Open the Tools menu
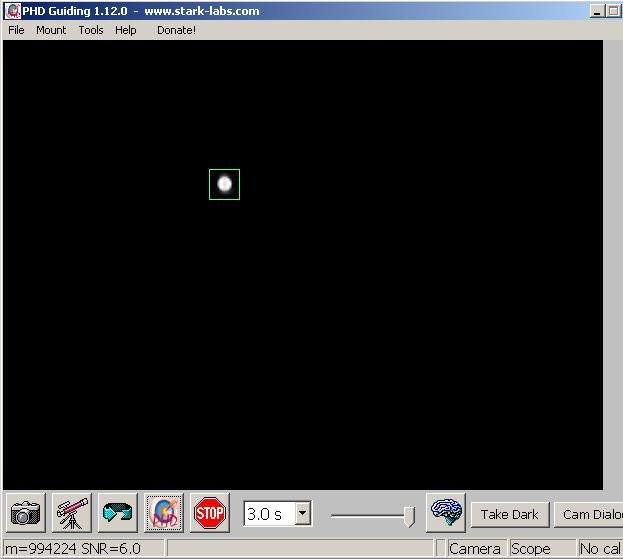 (x=91, y=30)
